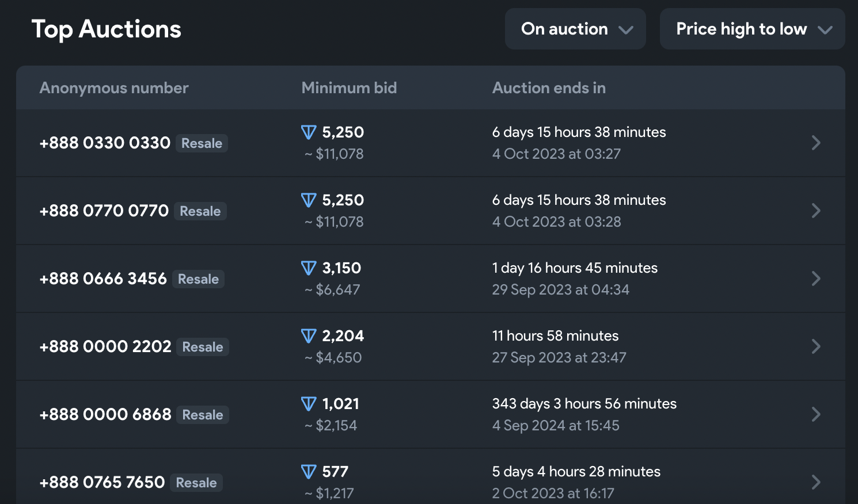
Task: Sort by the Minimum bid column header
Action: (349, 88)
